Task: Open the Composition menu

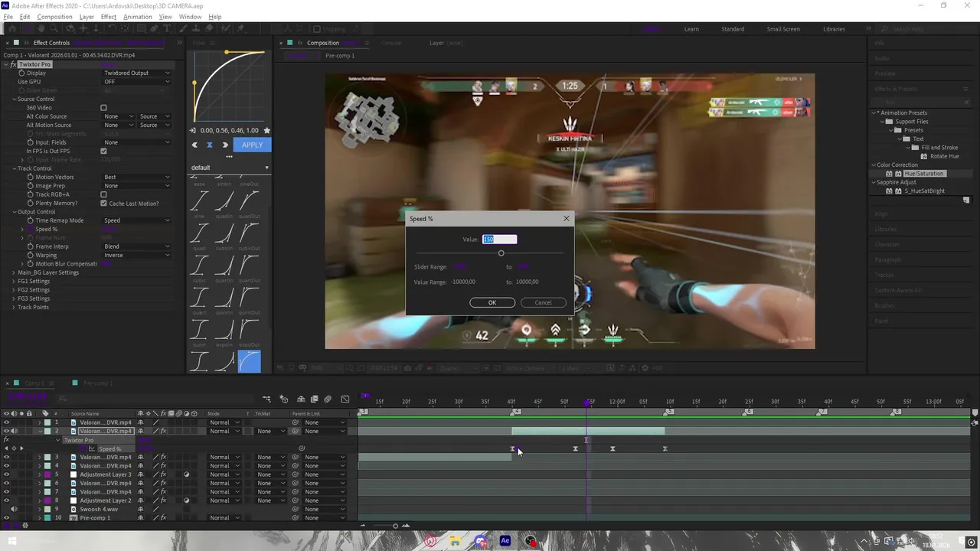Action: coord(54,17)
